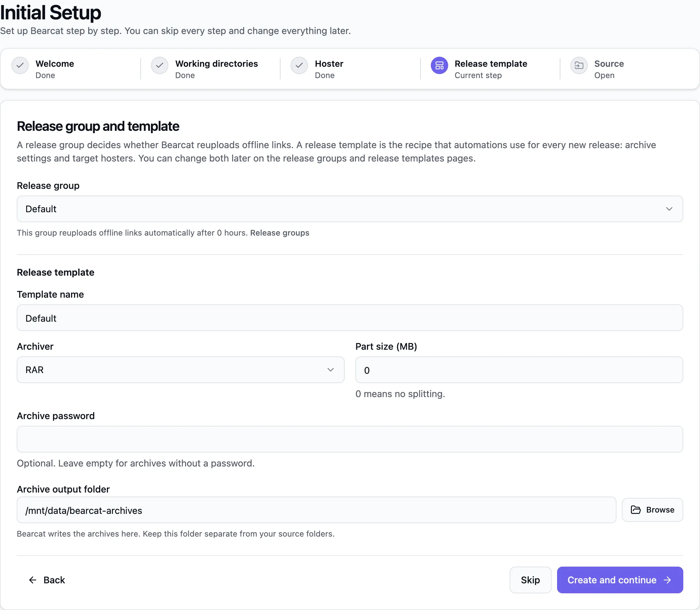
Task: Go Back to the previous step
Action: click(x=47, y=580)
